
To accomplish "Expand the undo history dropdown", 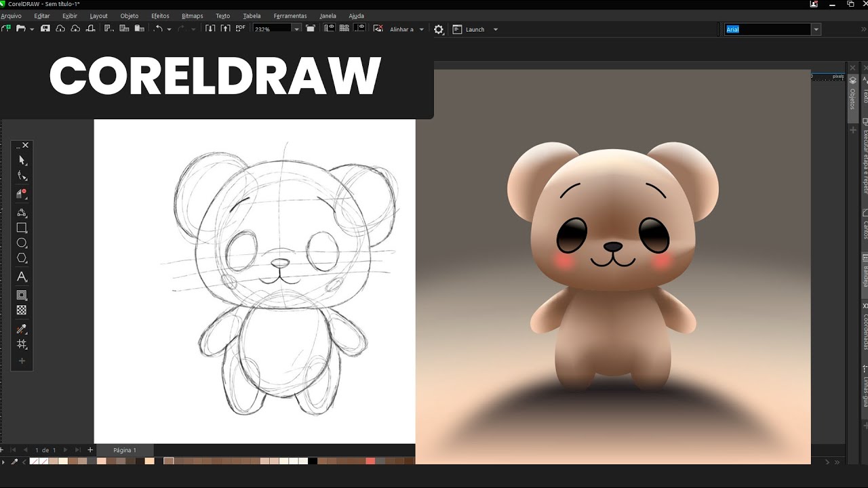I will [x=169, y=29].
